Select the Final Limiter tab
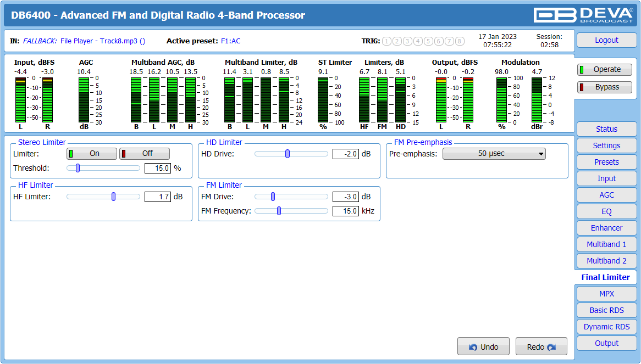The width and height of the screenshot is (641, 364). [605, 277]
